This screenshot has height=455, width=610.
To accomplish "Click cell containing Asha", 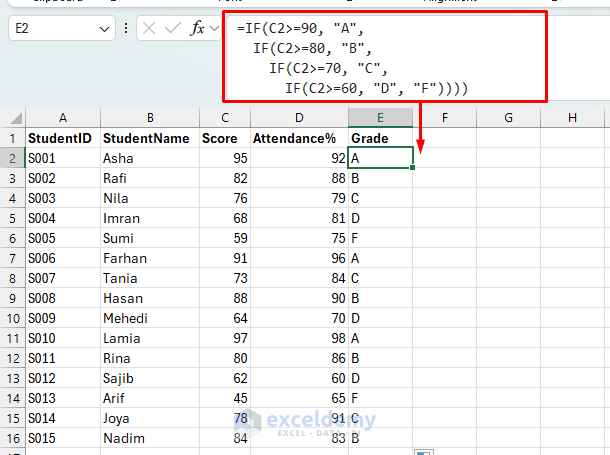I will [150, 158].
